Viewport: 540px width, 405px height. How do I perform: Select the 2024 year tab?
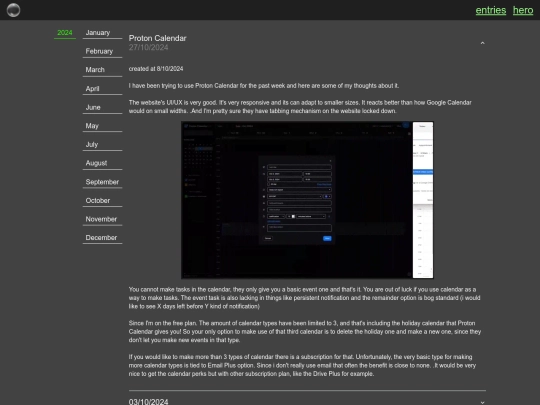click(65, 33)
